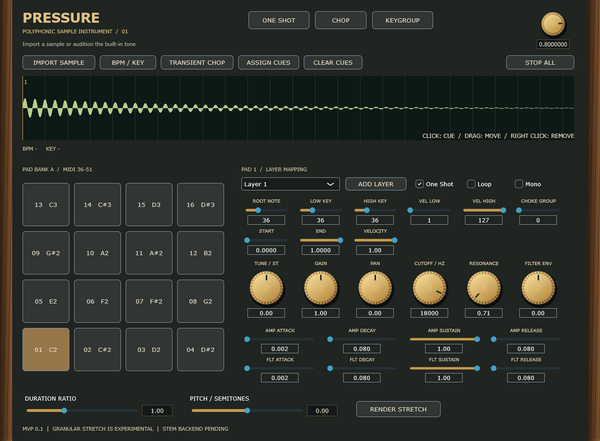Trigger pad 06 F2
This screenshot has height=441, width=600.
[98, 301]
